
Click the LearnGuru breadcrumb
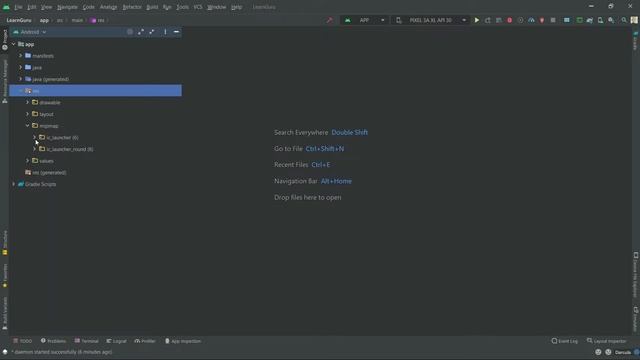point(19,20)
